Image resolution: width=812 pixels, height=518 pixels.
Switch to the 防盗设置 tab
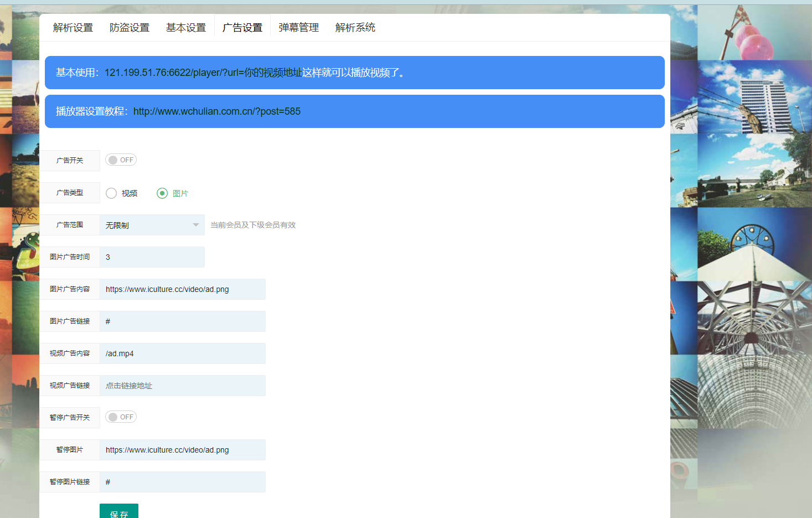tap(130, 28)
